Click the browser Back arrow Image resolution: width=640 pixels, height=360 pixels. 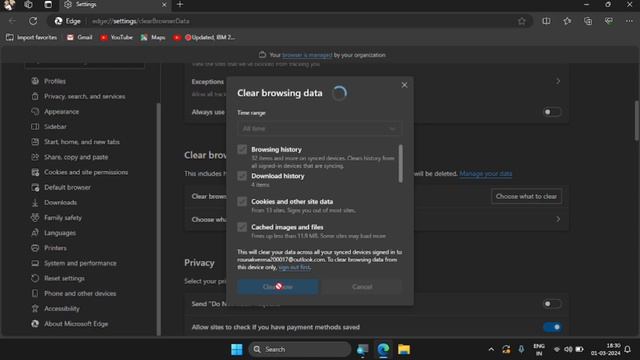tap(12, 21)
